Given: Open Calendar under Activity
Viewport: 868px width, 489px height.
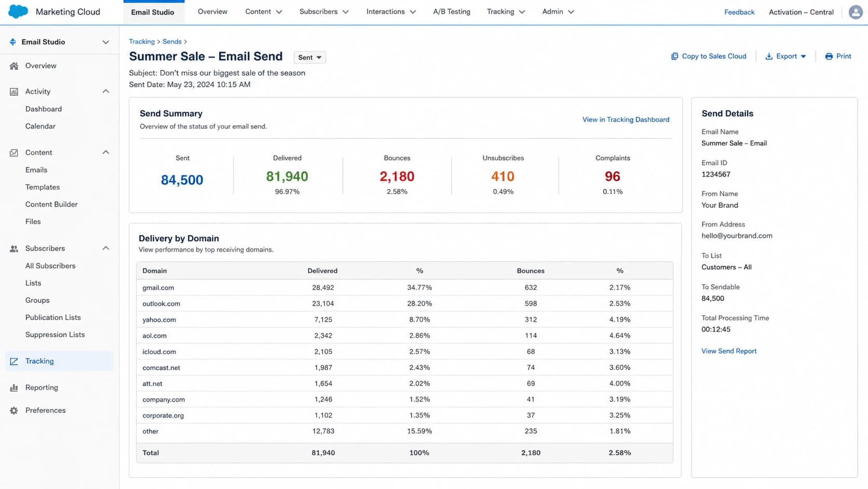Looking at the screenshot, I should tap(40, 126).
